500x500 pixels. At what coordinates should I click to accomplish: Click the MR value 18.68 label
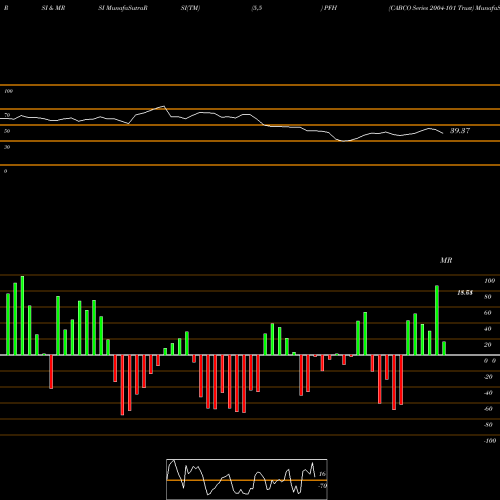point(465,293)
